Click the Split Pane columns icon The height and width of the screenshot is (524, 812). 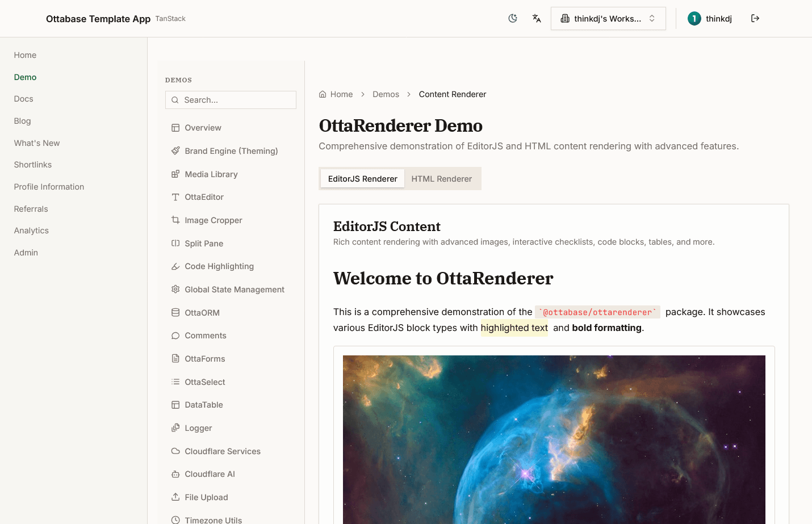[x=175, y=244]
